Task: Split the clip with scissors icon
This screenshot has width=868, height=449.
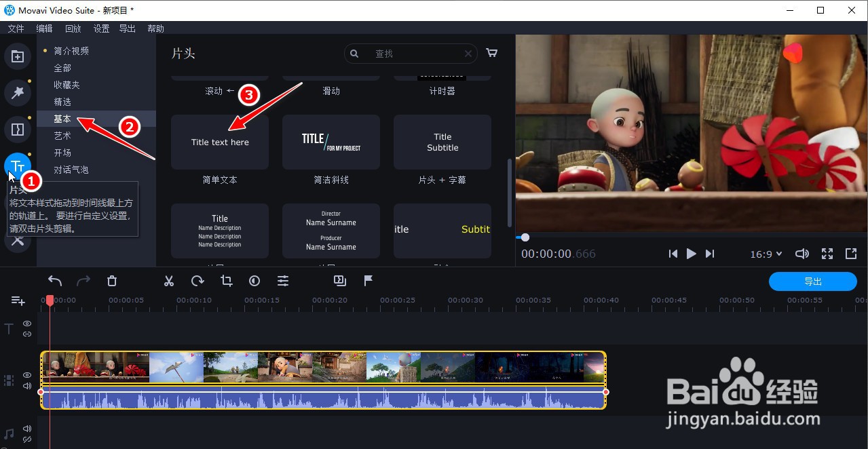Action: point(169,281)
